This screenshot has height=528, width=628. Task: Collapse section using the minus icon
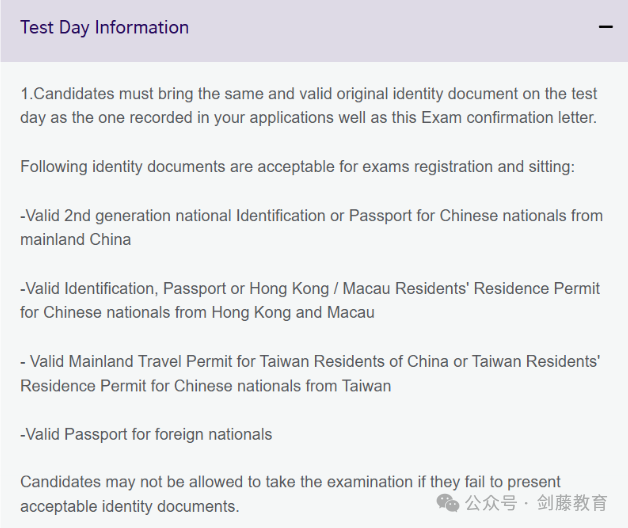tap(606, 27)
